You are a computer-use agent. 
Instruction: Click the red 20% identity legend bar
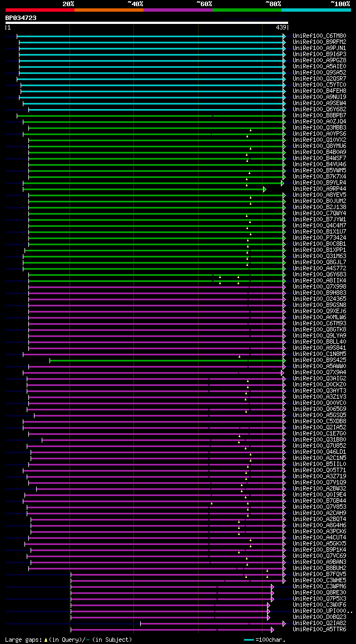click(x=40, y=9)
